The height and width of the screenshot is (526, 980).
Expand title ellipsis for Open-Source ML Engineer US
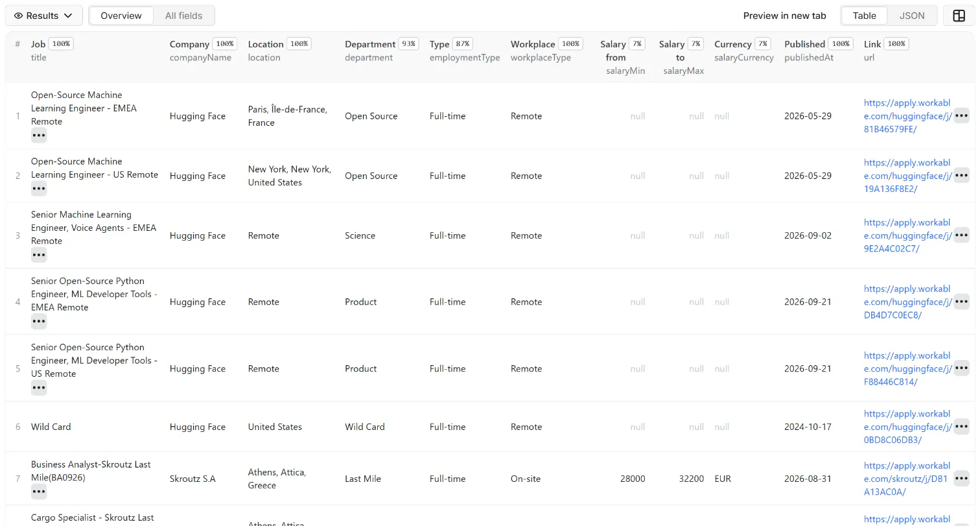pyautogui.click(x=39, y=189)
